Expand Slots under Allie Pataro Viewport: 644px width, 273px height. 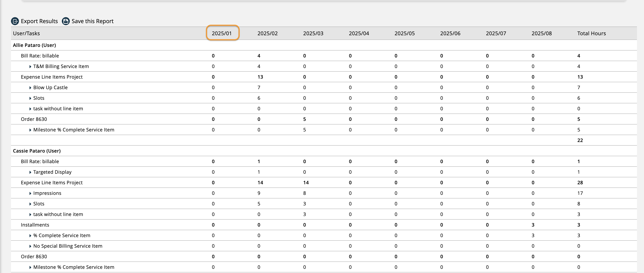coord(30,98)
